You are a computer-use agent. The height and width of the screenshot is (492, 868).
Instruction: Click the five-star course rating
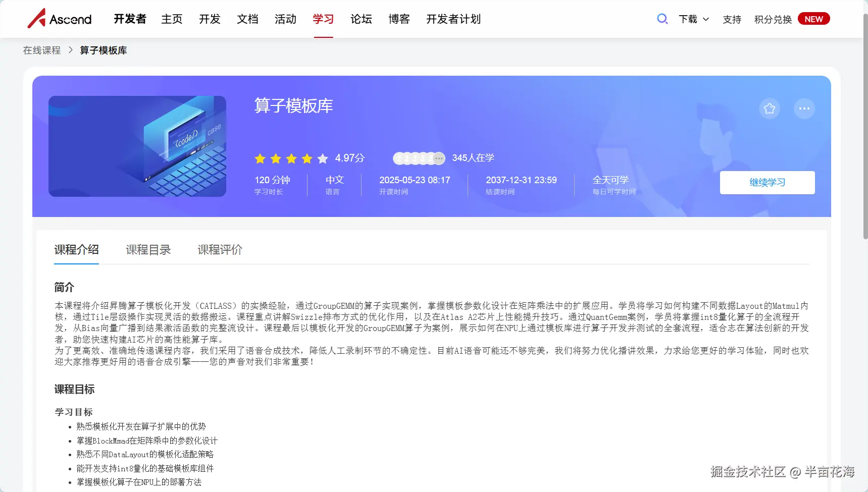(x=291, y=158)
